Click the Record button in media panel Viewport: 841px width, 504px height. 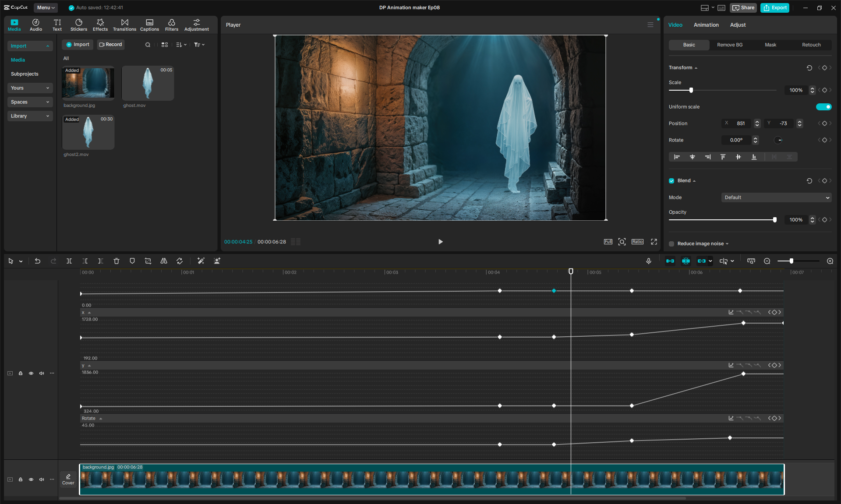point(111,45)
